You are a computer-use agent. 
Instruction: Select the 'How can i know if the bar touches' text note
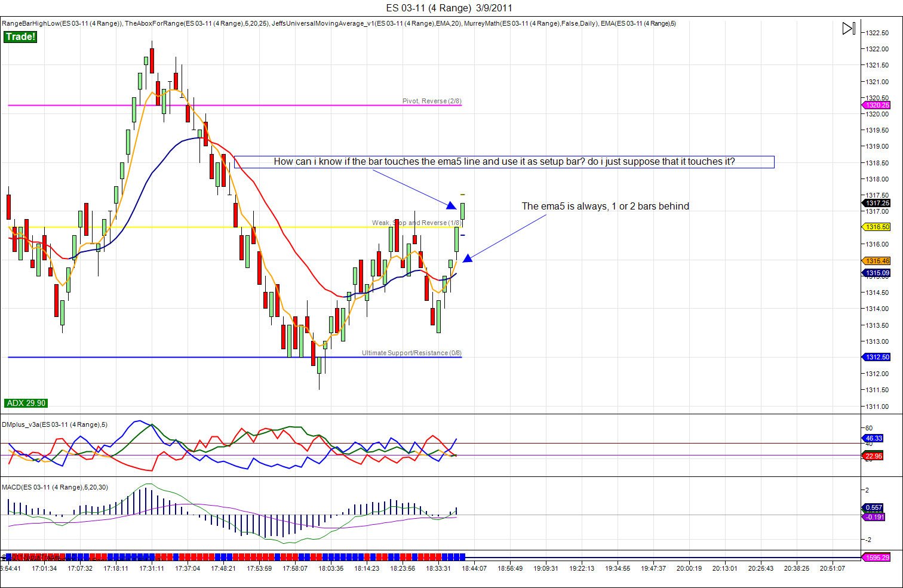(x=504, y=162)
